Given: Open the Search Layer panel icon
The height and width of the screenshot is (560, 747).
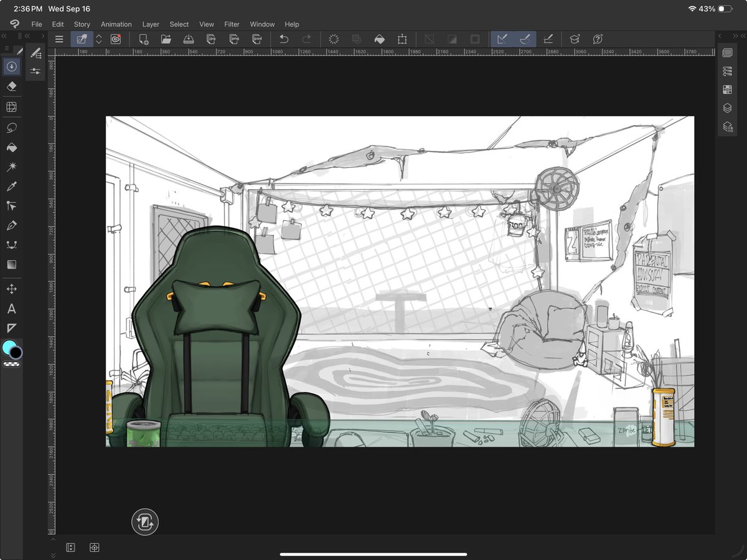Looking at the screenshot, I should (727, 127).
